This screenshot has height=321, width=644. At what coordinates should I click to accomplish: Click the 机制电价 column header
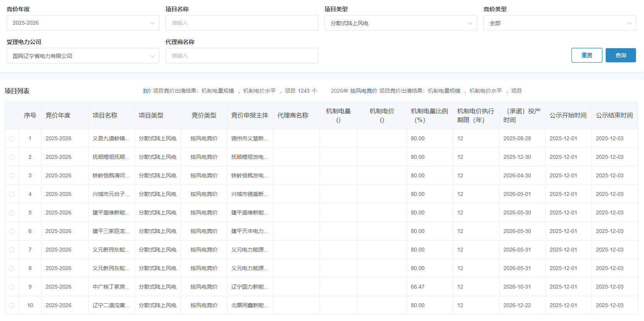coord(382,115)
